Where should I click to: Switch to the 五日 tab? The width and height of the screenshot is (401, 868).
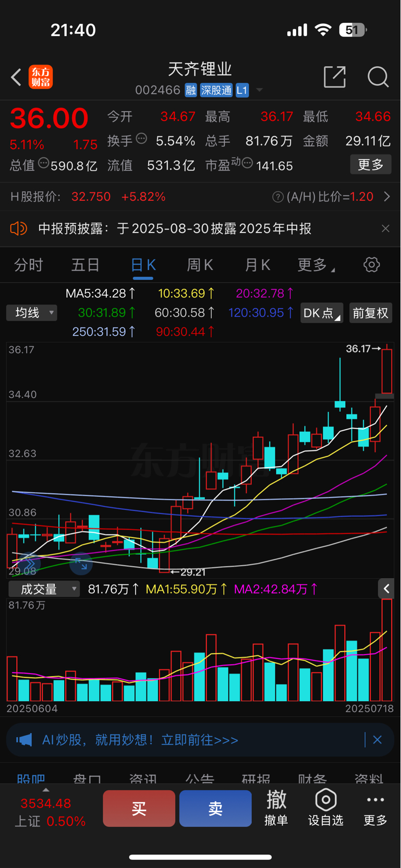pos(86,265)
